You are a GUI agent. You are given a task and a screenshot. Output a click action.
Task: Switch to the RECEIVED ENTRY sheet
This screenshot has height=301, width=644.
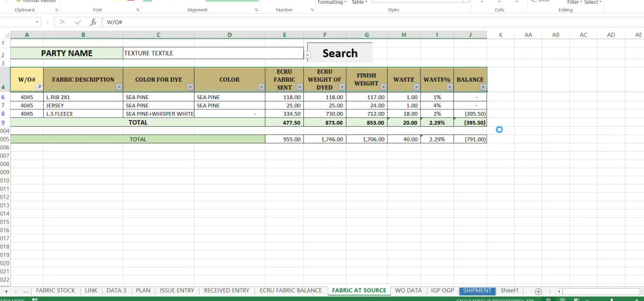(x=226, y=290)
